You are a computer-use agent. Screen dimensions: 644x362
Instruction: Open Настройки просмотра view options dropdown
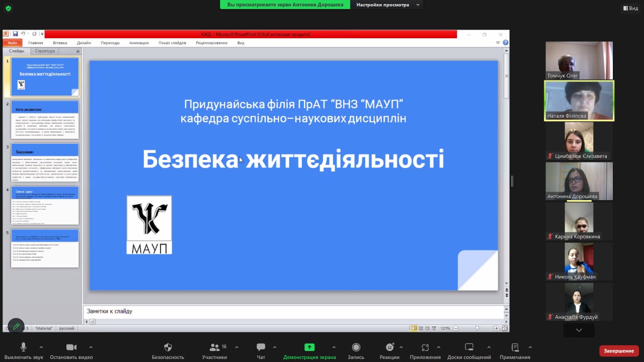387,5
